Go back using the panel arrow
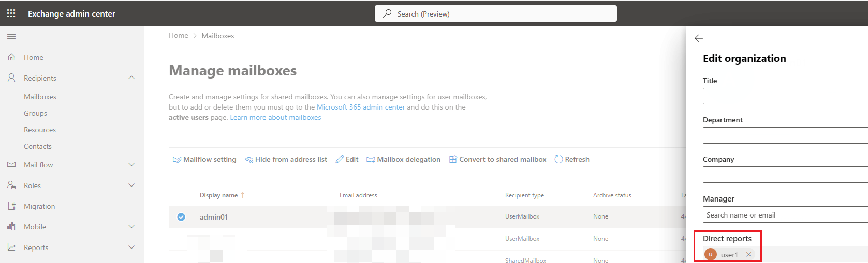This screenshot has width=868, height=263. (699, 38)
